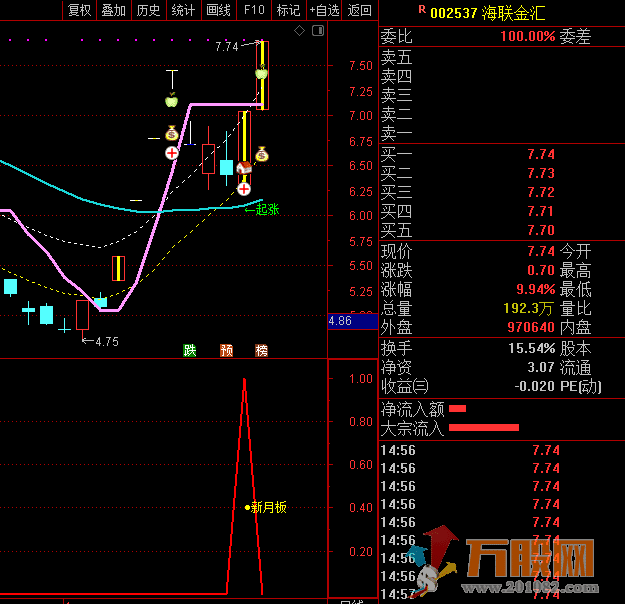Viewport: 625px width, 604px height.
Task: Click the 现价 value 7.74
Action: [x=541, y=251]
